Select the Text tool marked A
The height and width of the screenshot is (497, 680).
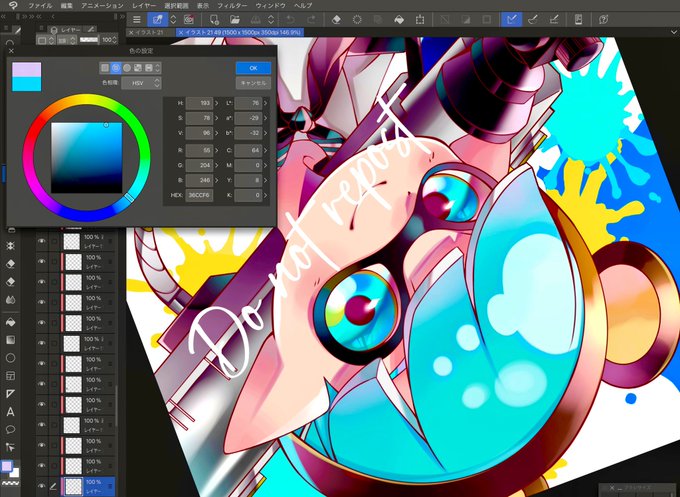10,412
